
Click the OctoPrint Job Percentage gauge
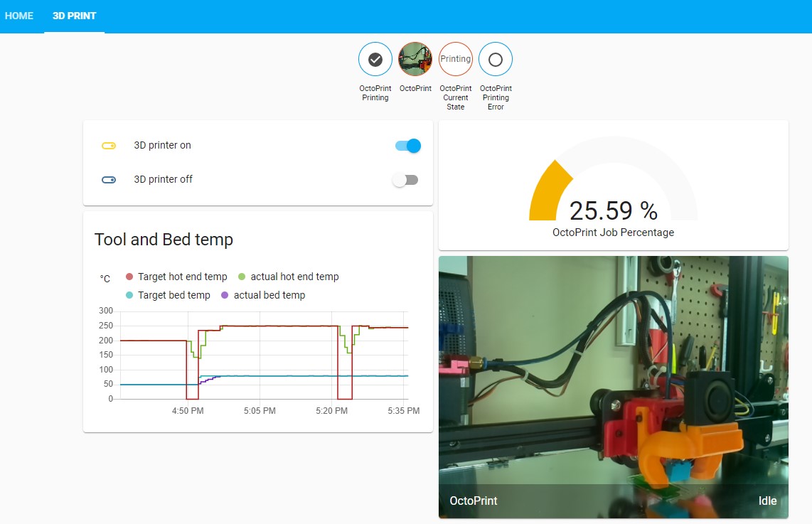click(613, 185)
